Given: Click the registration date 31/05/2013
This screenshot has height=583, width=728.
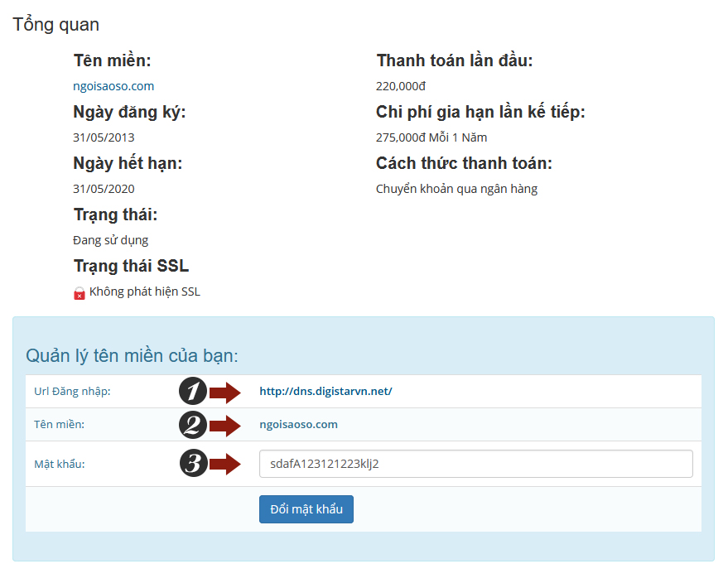Looking at the screenshot, I should point(104,137).
